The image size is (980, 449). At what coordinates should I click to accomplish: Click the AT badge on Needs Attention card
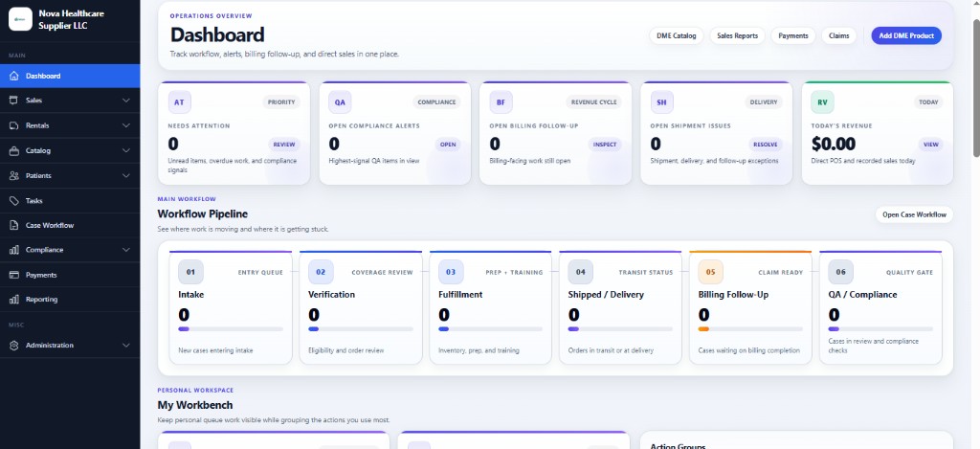pos(179,101)
